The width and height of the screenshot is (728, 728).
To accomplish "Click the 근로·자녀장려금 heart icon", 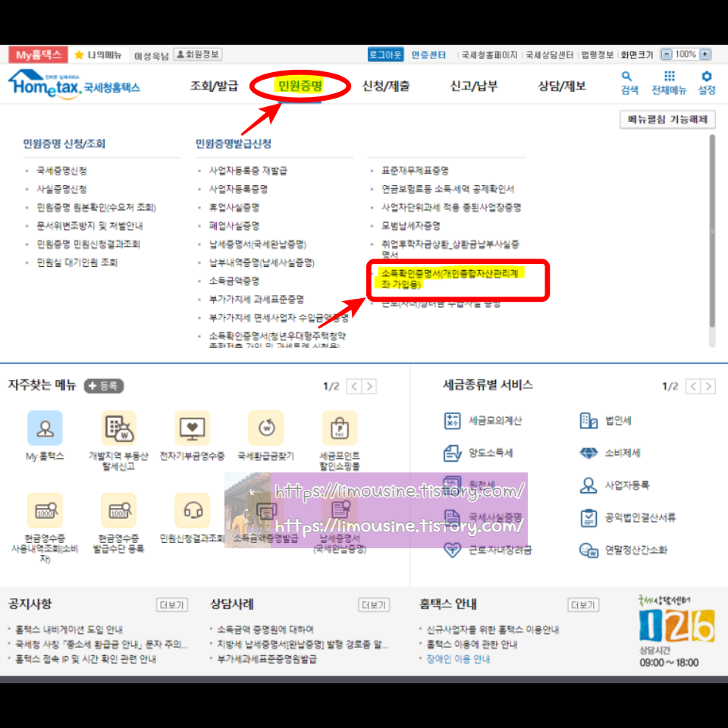I will click(x=452, y=551).
